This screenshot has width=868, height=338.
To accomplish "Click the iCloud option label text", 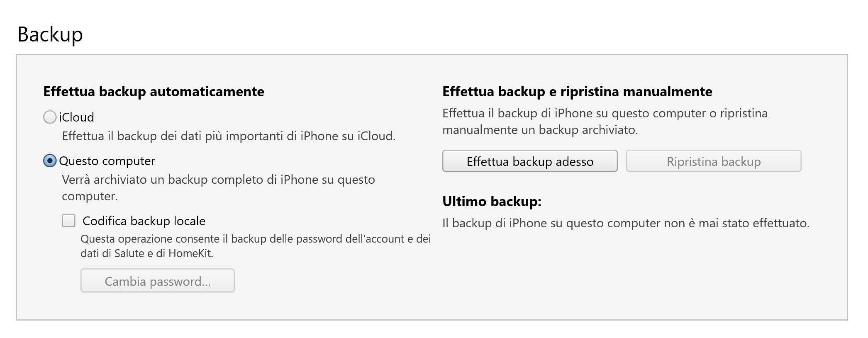I will point(76,117).
